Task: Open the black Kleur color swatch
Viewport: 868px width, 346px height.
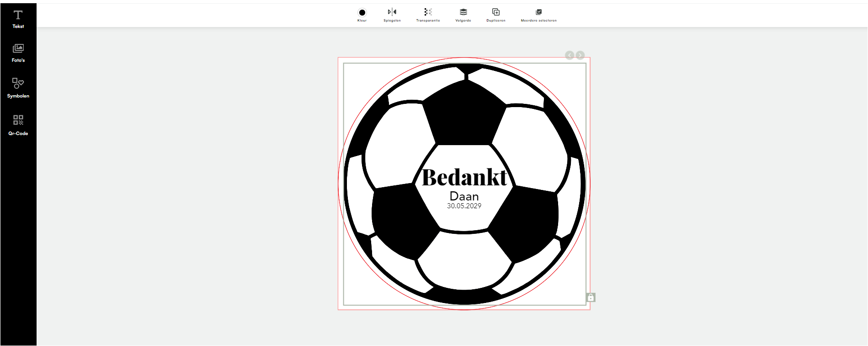Action: click(x=362, y=12)
